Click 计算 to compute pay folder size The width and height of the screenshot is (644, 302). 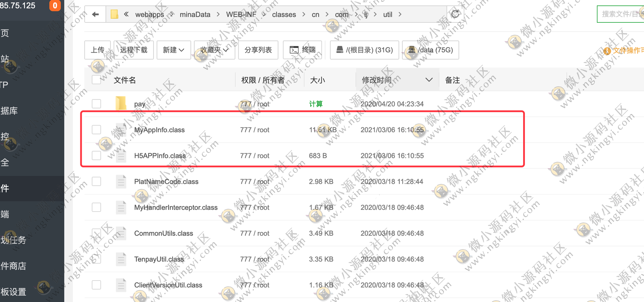point(315,104)
